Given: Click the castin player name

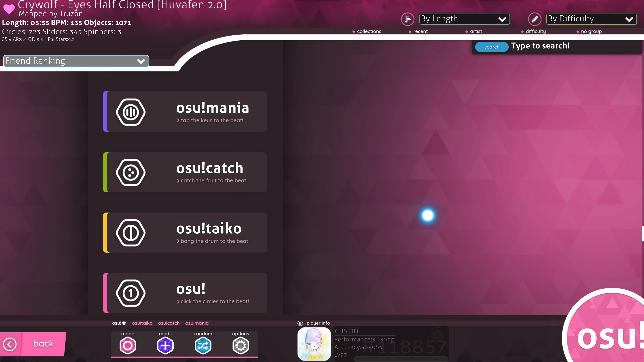Looking at the screenshot, I should (x=346, y=330).
